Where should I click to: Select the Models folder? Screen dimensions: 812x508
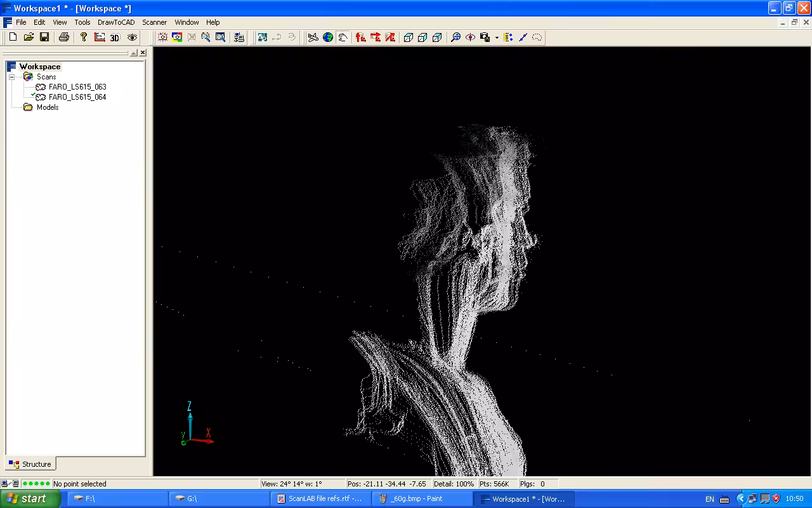click(x=48, y=107)
